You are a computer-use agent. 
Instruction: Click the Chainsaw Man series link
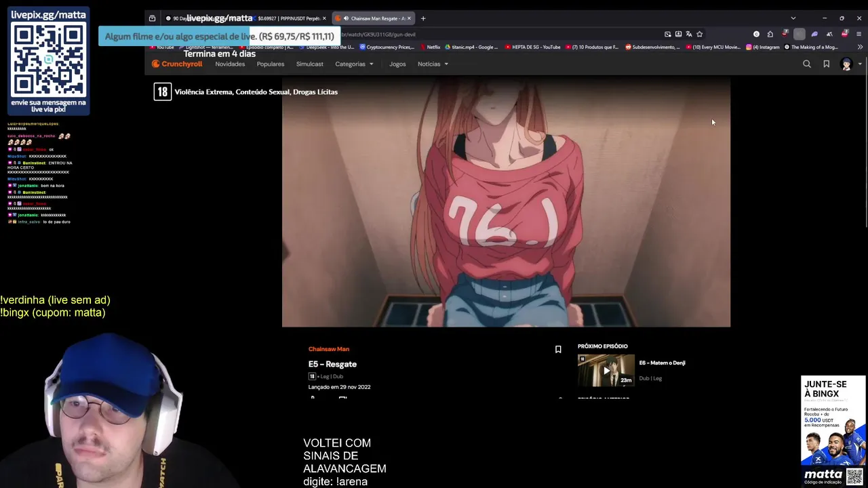coord(329,349)
